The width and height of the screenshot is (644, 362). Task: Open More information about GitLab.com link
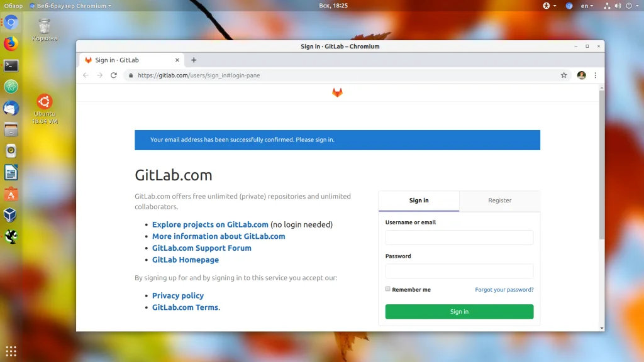(x=218, y=236)
